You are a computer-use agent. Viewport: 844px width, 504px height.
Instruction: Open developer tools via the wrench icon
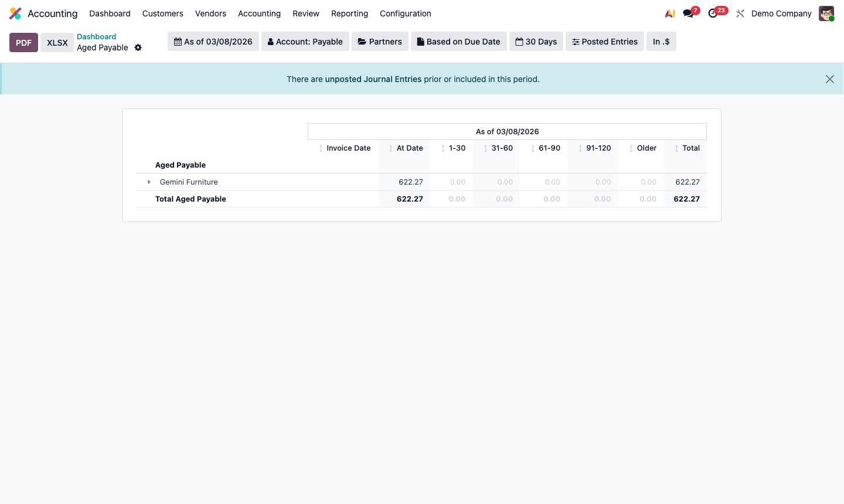(x=740, y=13)
